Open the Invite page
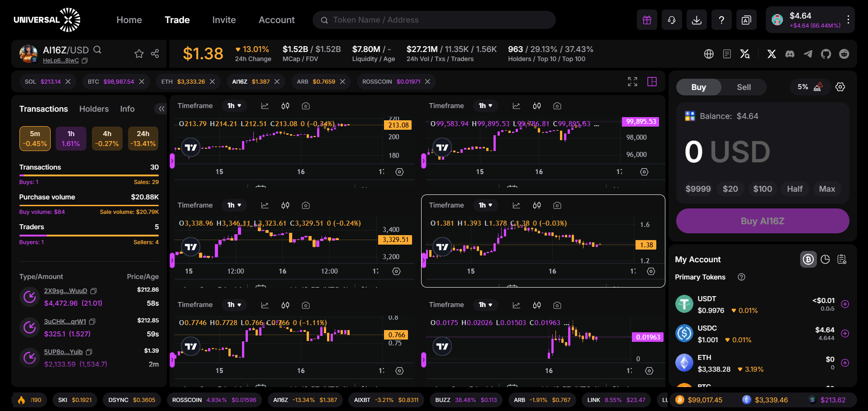 (224, 20)
